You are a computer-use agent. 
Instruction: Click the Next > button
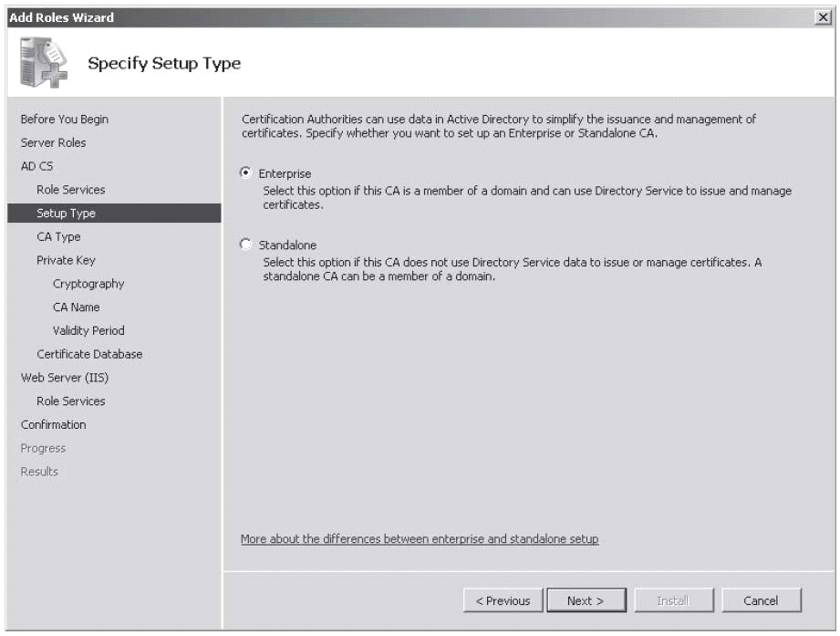tap(586, 600)
